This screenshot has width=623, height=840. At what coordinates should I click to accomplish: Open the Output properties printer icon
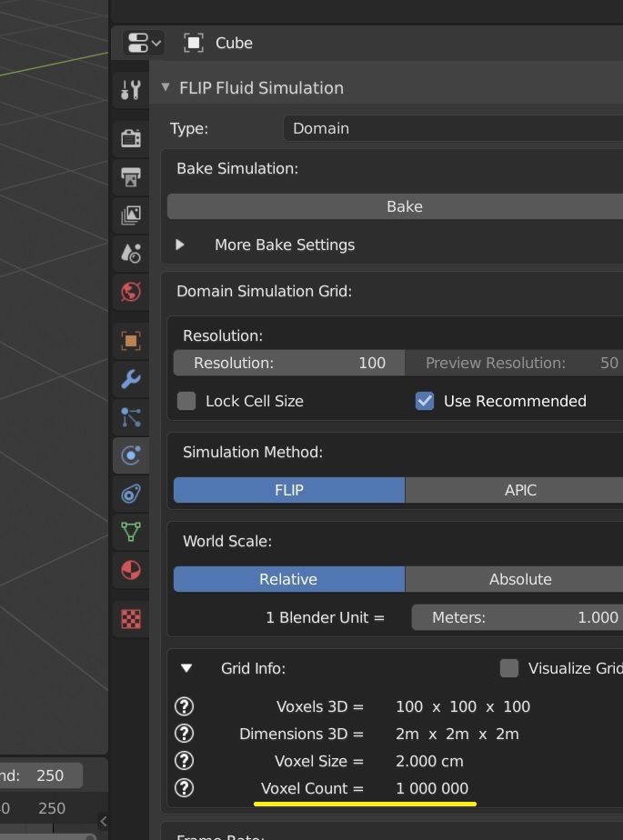coord(130,176)
